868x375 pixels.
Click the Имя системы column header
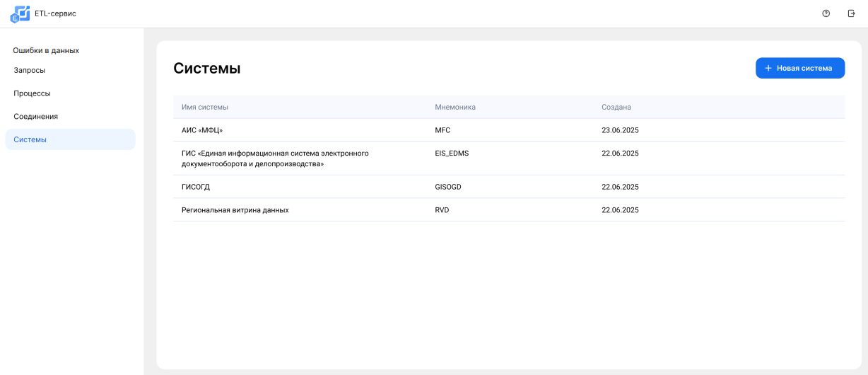205,107
